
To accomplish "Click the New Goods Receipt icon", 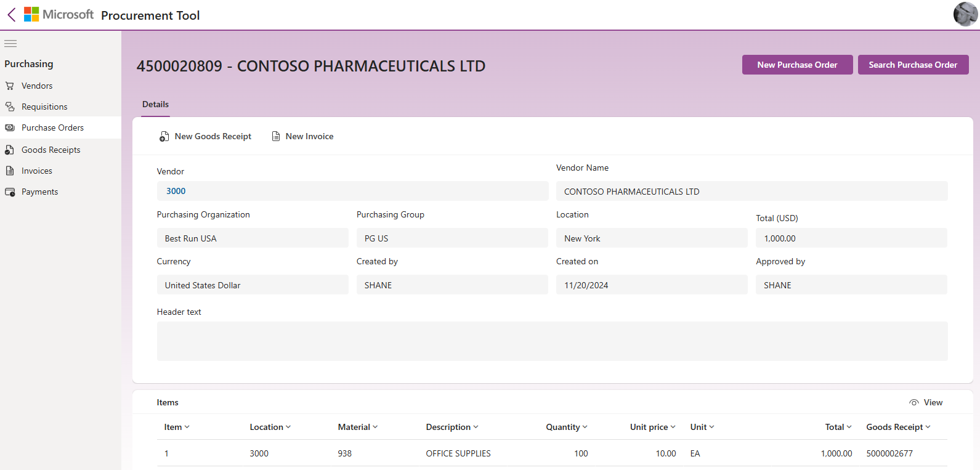I will tap(164, 136).
